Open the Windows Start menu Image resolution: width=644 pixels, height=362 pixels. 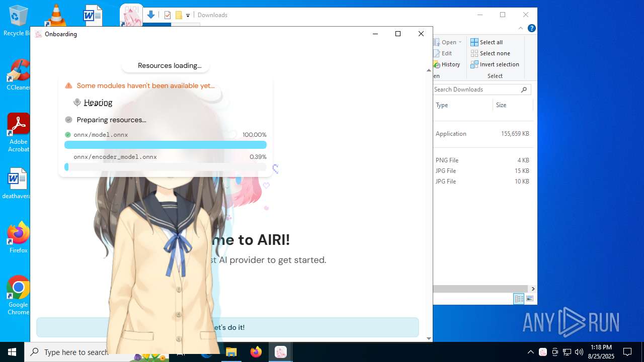12,352
